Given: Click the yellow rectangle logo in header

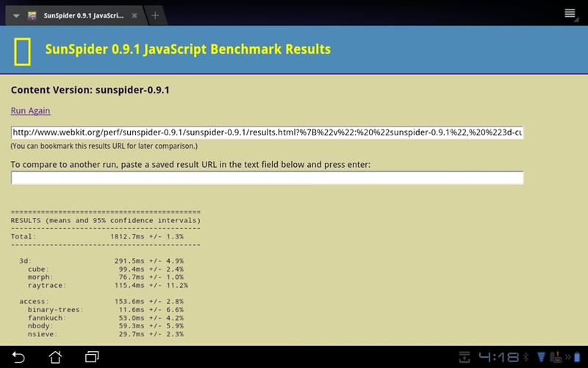Looking at the screenshot, I should [22, 52].
